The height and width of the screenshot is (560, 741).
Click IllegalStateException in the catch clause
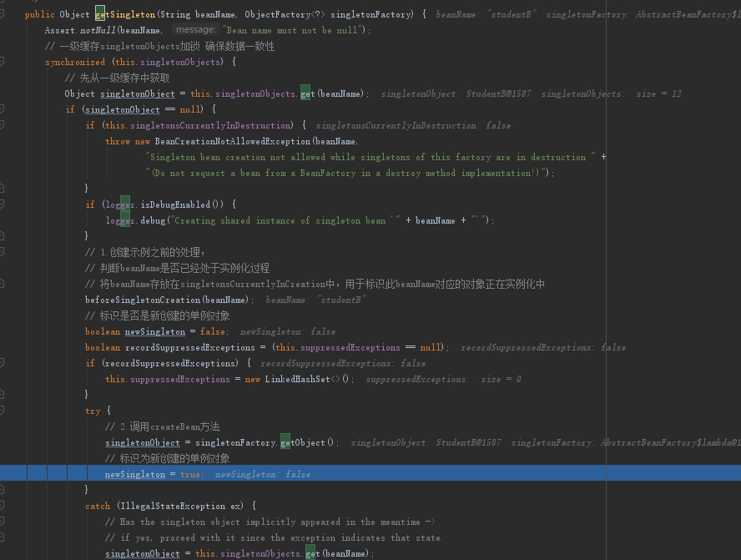coord(173,506)
